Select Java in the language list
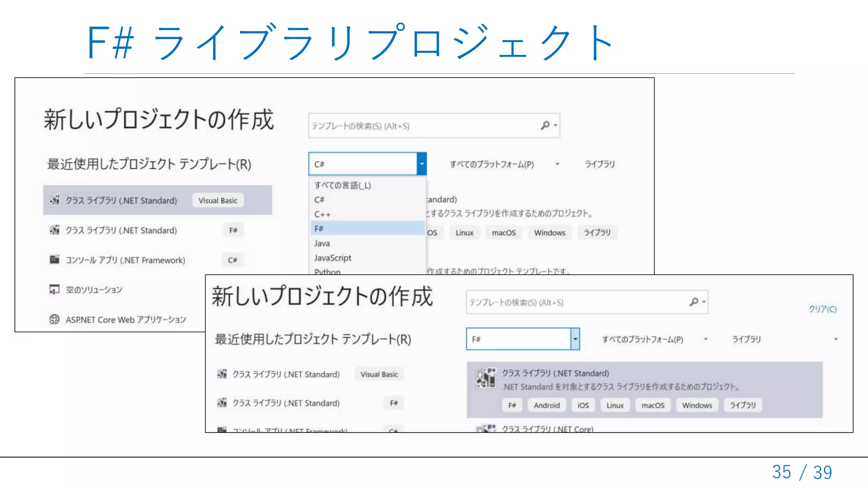This screenshot has height=488, width=868. tap(322, 243)
